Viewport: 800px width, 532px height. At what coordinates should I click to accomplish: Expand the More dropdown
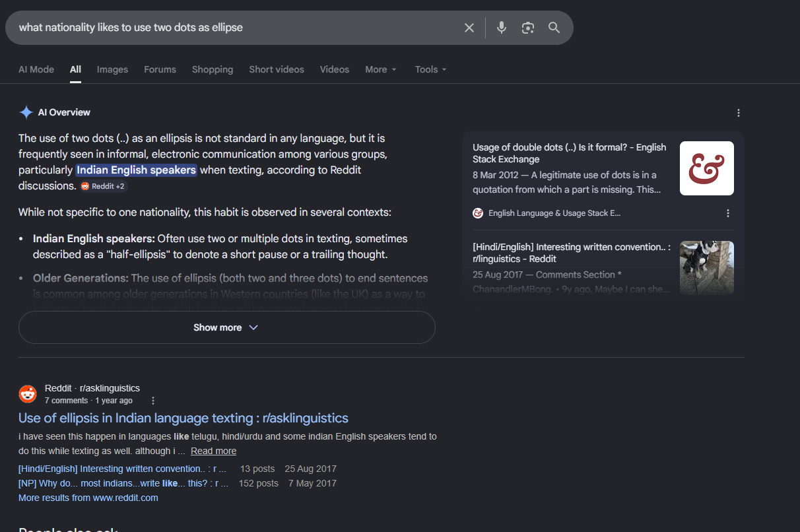click(x=381, y=69)
